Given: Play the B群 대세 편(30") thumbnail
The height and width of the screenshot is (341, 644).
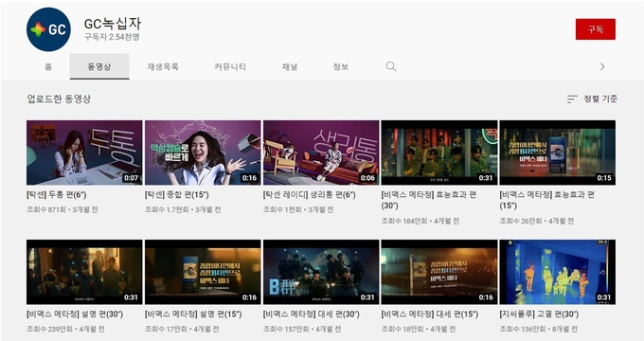Looking at the screenshot, I should pos(321,272).
